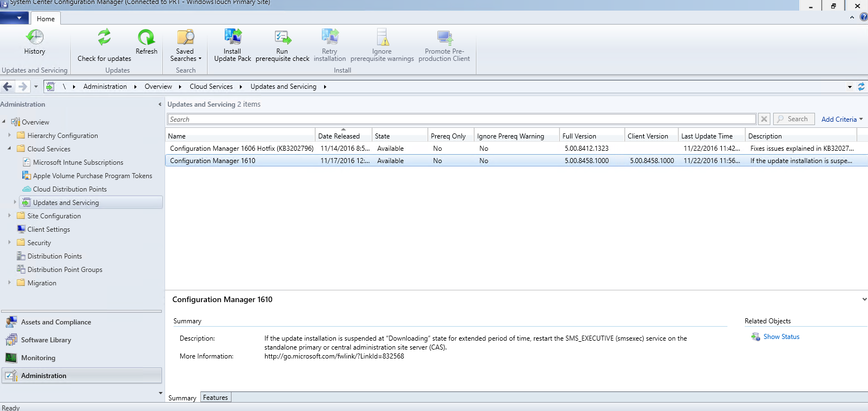Select Cloud Distribution Points

coord(70,189)
